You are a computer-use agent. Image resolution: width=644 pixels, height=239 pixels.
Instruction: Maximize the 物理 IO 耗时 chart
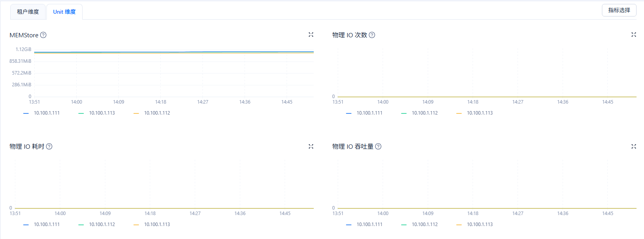(311, 146)
